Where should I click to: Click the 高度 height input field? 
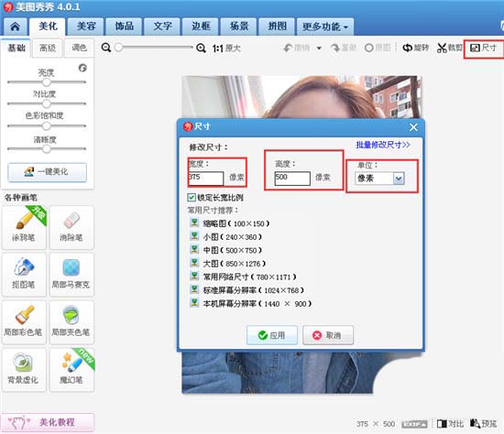coord(292,179)
